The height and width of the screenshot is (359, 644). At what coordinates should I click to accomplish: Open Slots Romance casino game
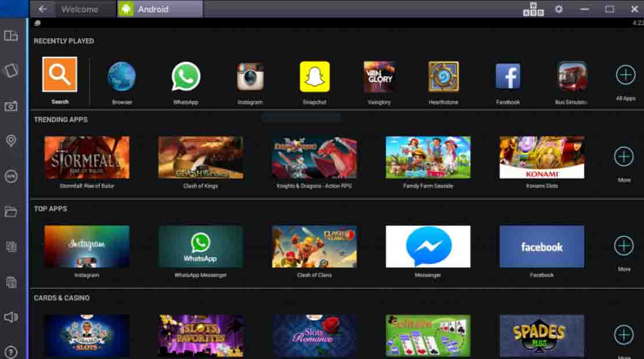click(314, 336)
